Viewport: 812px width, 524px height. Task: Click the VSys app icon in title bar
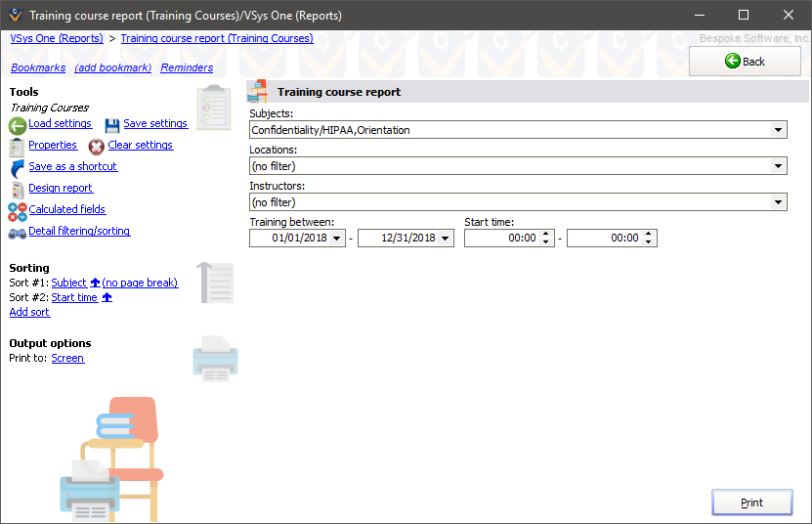(16, 15)
